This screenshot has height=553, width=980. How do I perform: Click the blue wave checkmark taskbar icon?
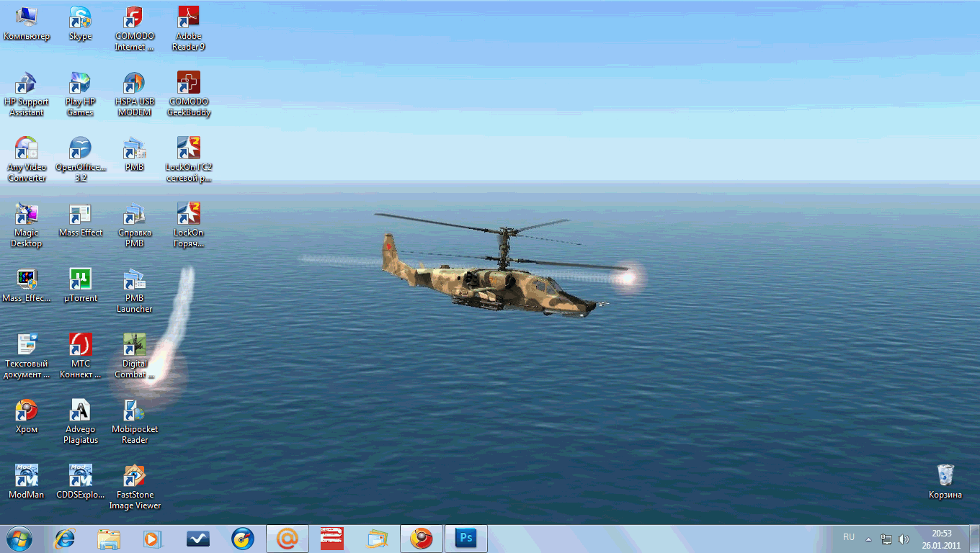point(198,539)
